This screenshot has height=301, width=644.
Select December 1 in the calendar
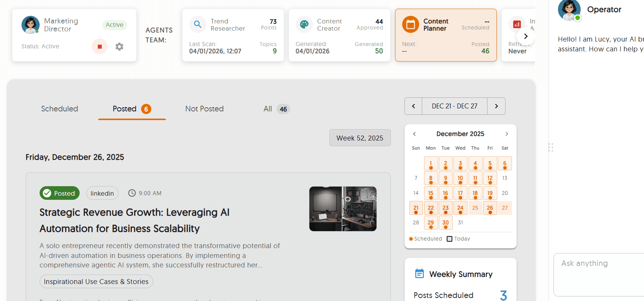click(431, 164)
